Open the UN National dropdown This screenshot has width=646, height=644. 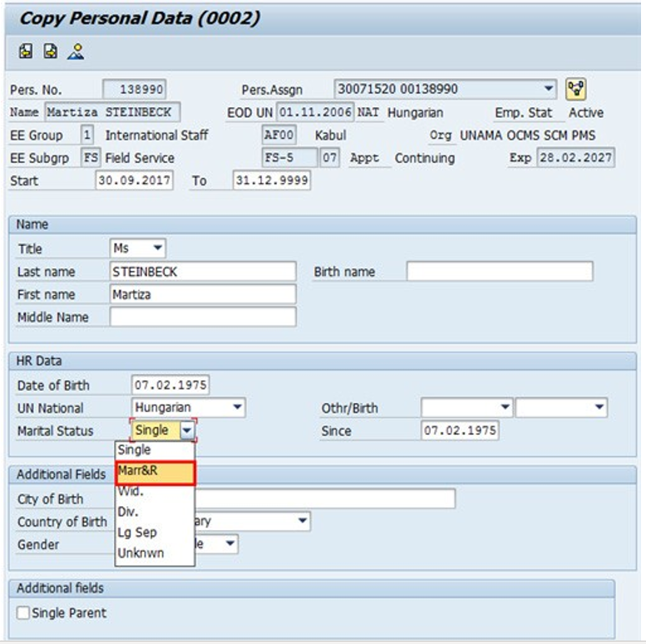pyautogui.click(x=237, y=407)
